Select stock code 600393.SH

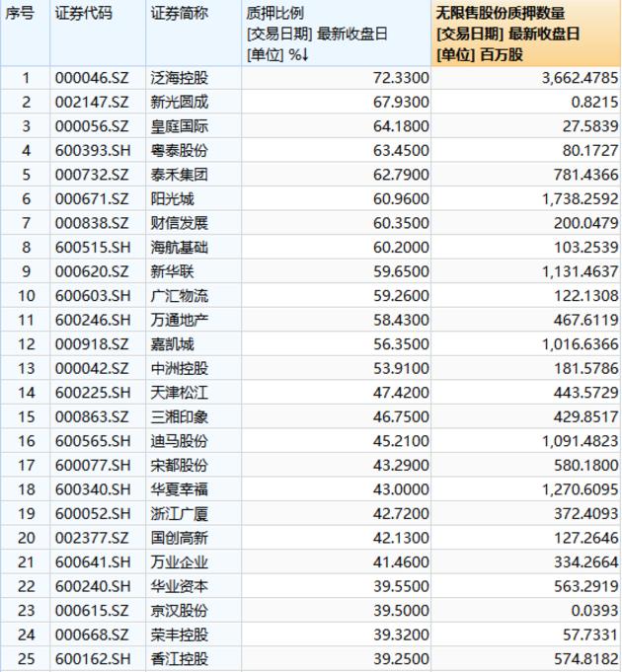[93, 151]
